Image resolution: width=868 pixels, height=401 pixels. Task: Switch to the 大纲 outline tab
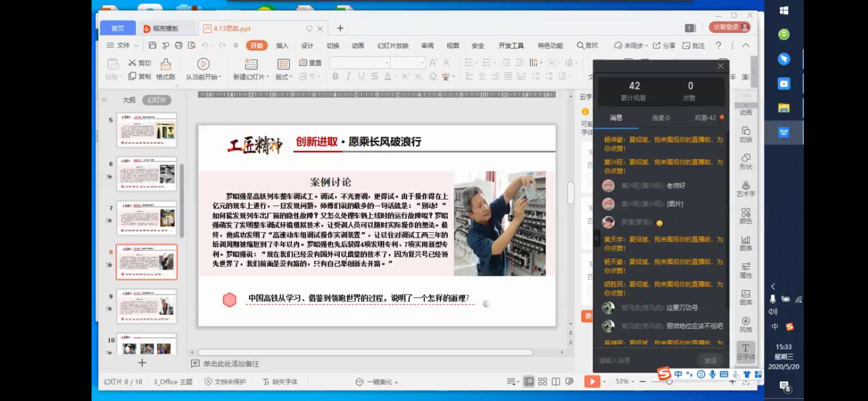129,100
